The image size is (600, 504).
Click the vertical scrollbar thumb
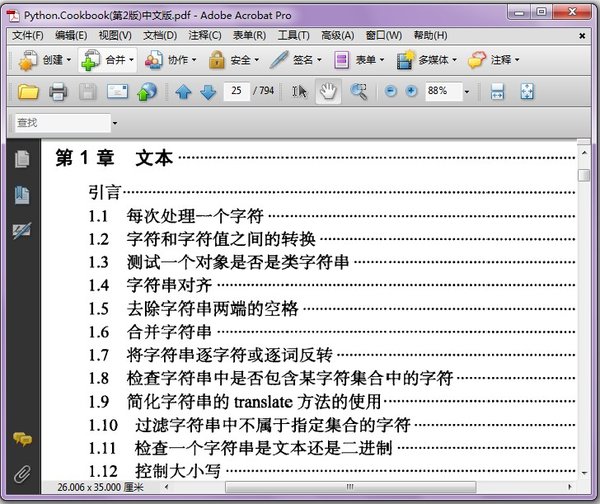(x=584, y=175)
